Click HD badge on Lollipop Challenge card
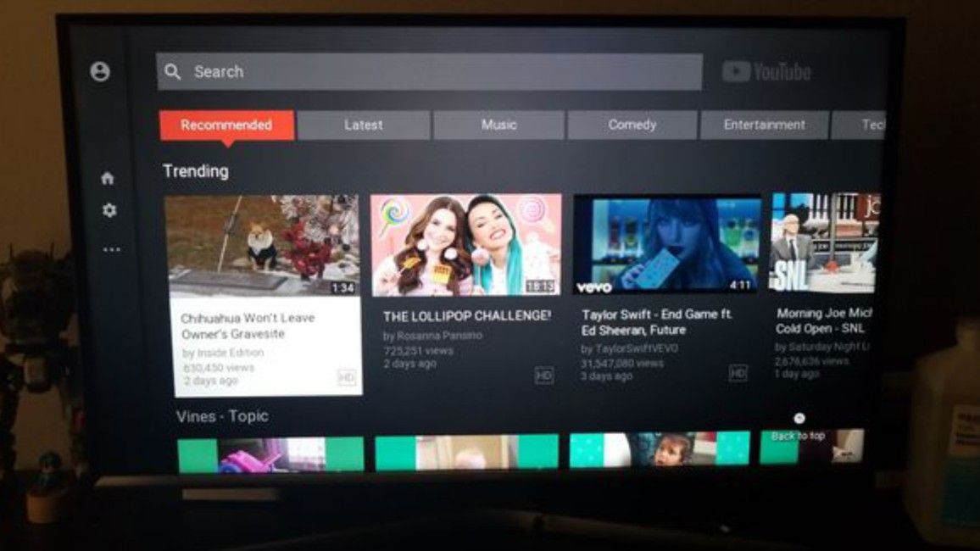Screen dimensions: 980x551 click(543, 376)
